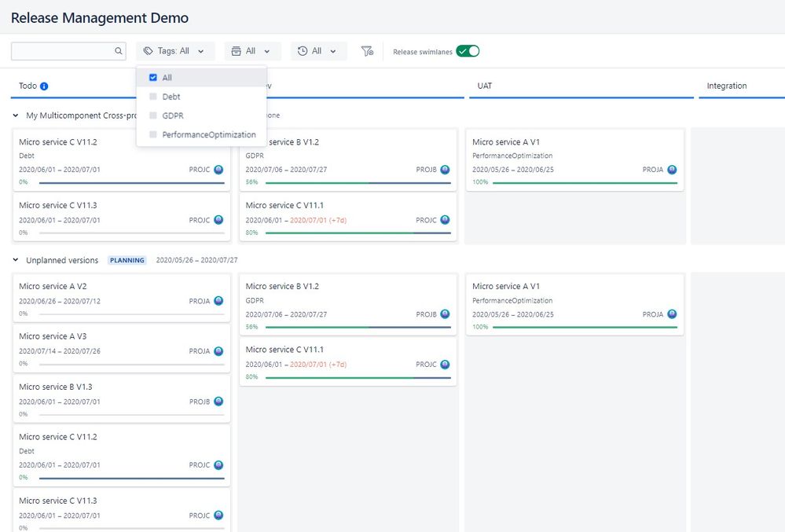The image size is (785, 532).
Task: Uncheck the All tags checkbox
Action: click(x=153, y=78)
